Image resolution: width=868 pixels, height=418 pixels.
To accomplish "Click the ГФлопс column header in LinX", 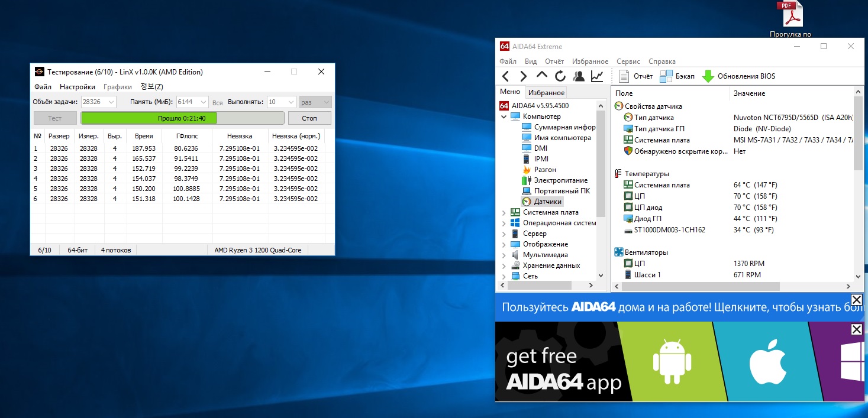I will point(186,136).
